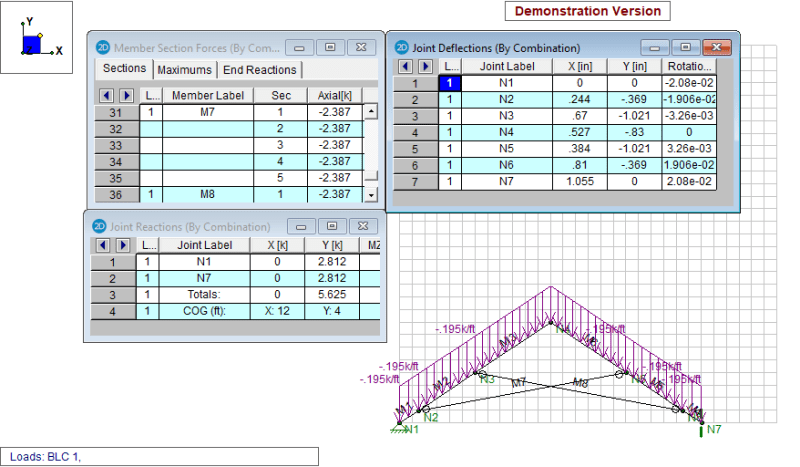Click the N1 support joint in model

pyautogui.click(x=399, y=424)
